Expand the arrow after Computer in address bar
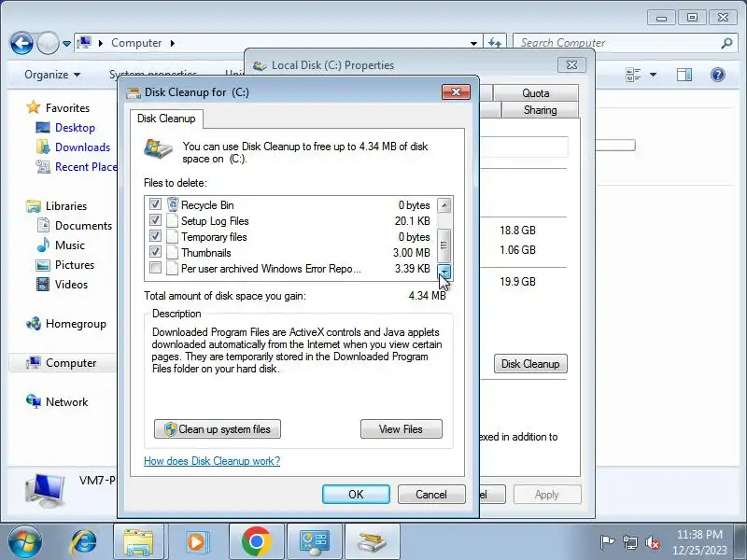 173,43
